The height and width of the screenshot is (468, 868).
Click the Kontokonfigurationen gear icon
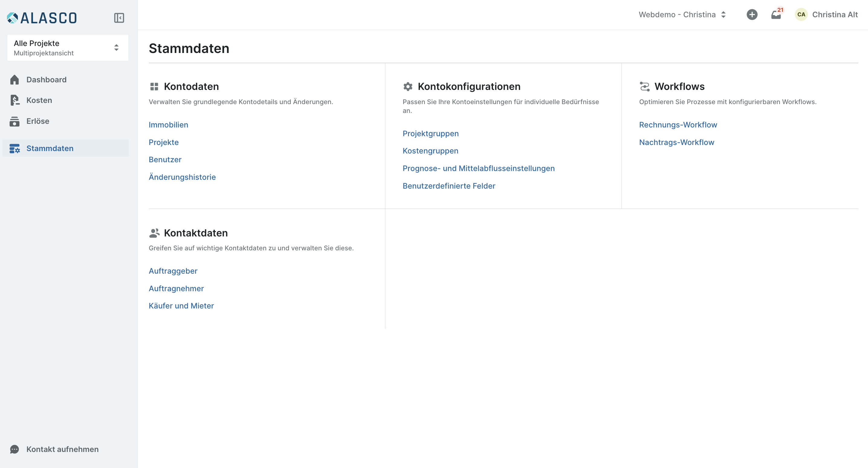(408, 87)
